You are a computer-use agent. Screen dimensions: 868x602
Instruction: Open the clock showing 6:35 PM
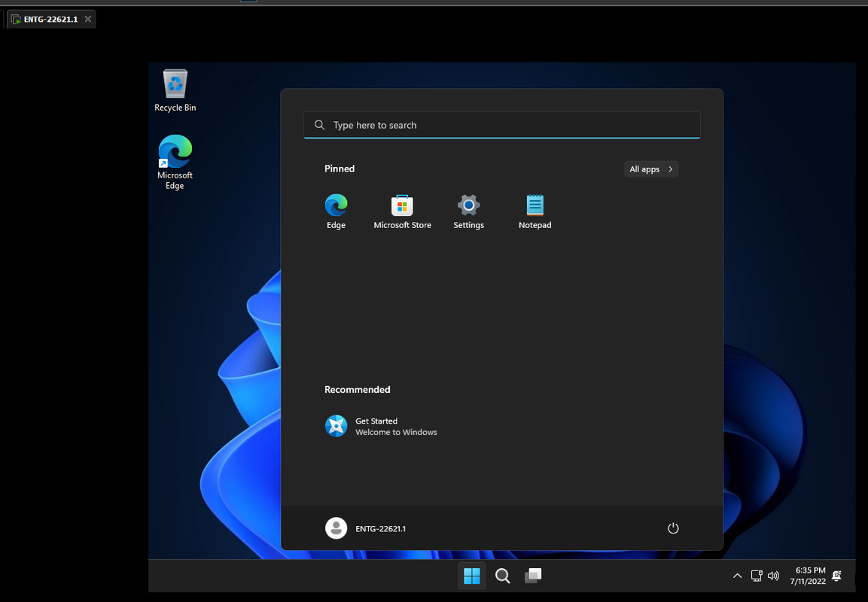point(808,576)
